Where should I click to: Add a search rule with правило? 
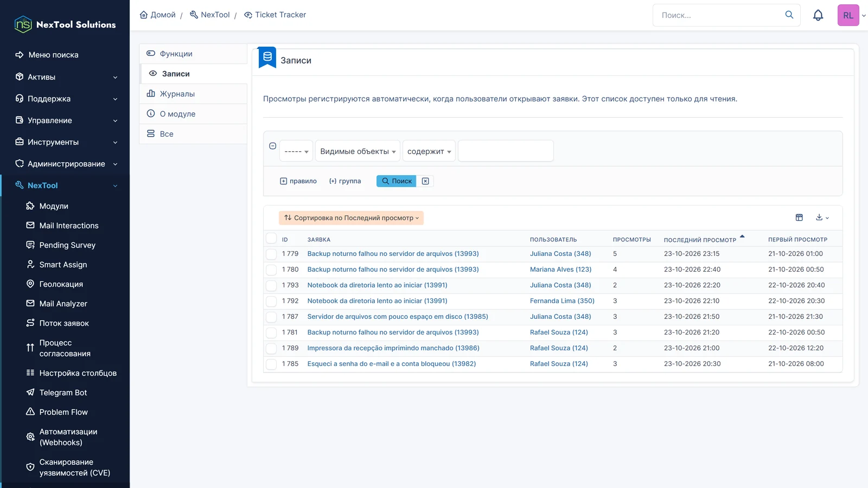pos(298,181)
